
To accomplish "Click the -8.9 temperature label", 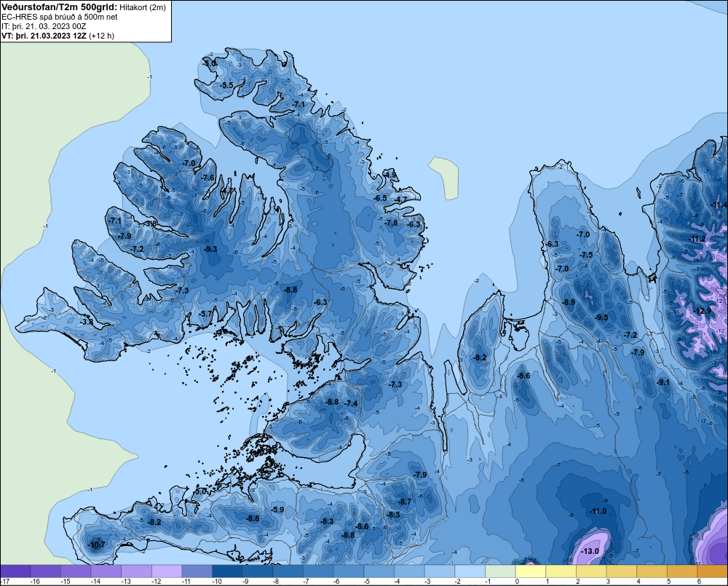I will point(569,302).
